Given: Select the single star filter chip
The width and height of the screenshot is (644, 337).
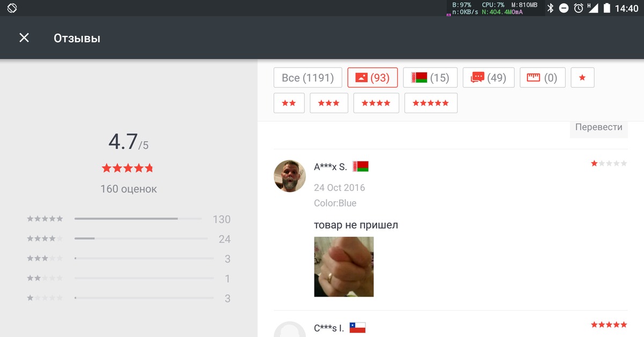Looking at the screenshot, I should (x=582, y=77).
